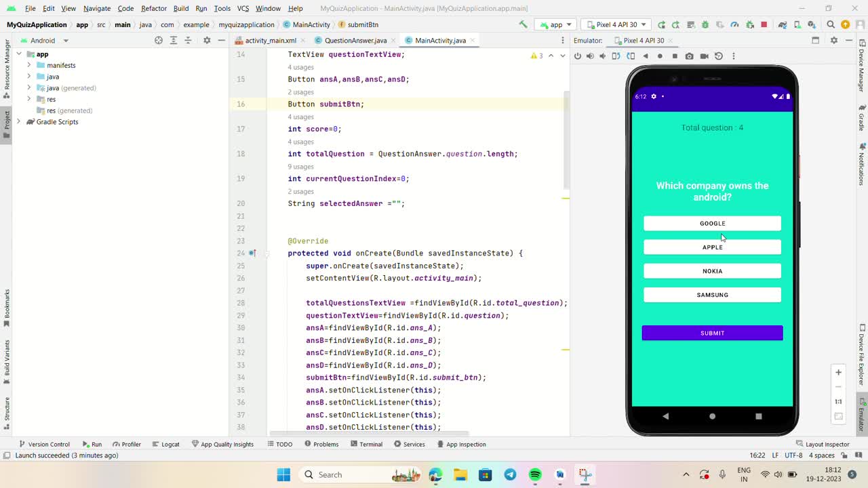Click the Windows Start button
Screen dimensions: 868x488
pos(283,474)
